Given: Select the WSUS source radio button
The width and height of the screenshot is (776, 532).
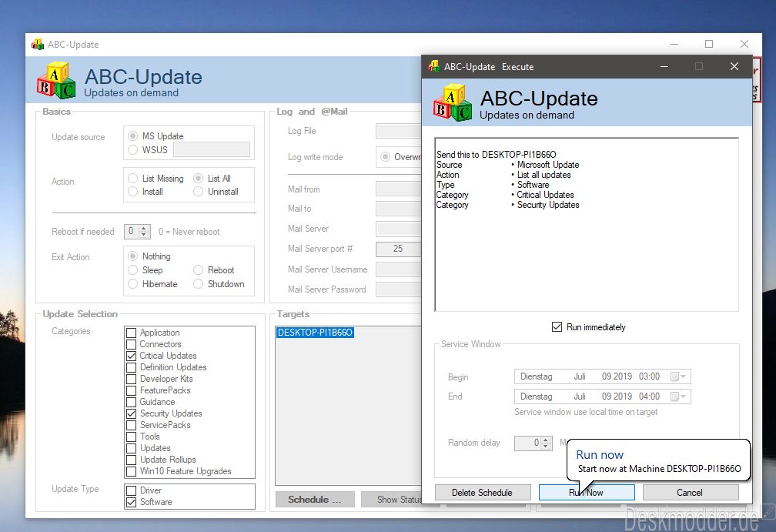Looking at the screenshot, I should 132,149.
